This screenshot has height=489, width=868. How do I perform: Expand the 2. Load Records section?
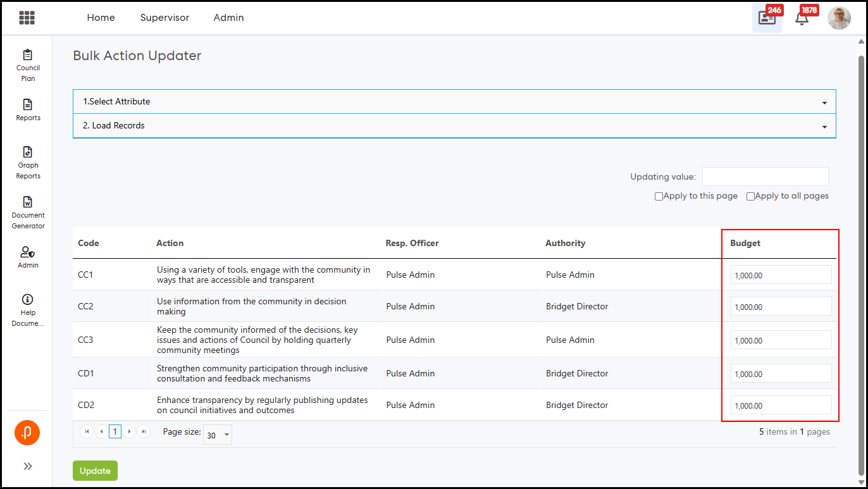coord(454,126)
